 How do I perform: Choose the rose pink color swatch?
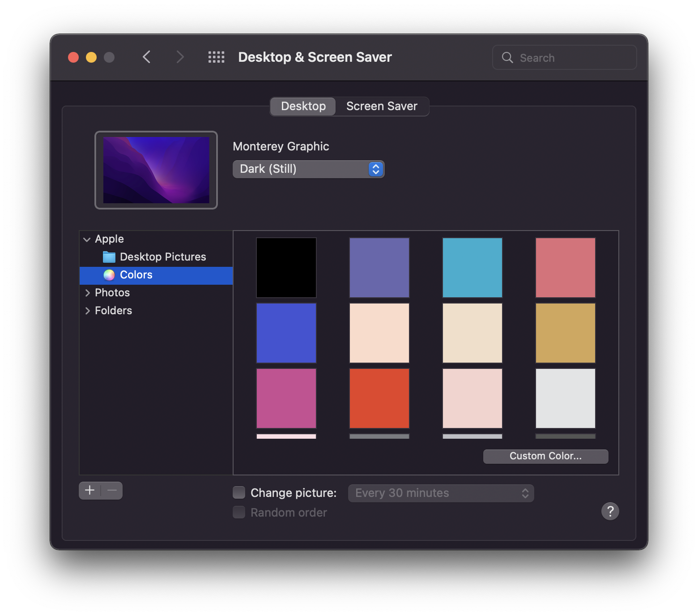tap(566, 268)
